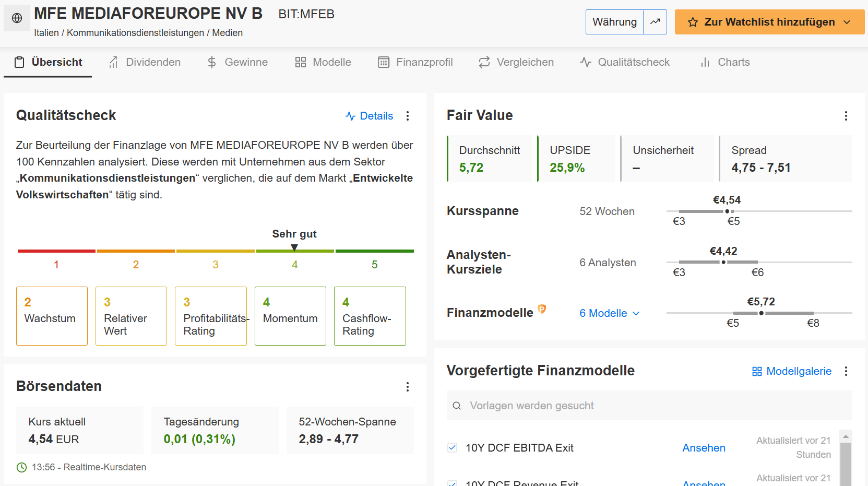Go to the Qualitätscheck tab
Viewport: 868px width, 486px height.
point(625,62)
